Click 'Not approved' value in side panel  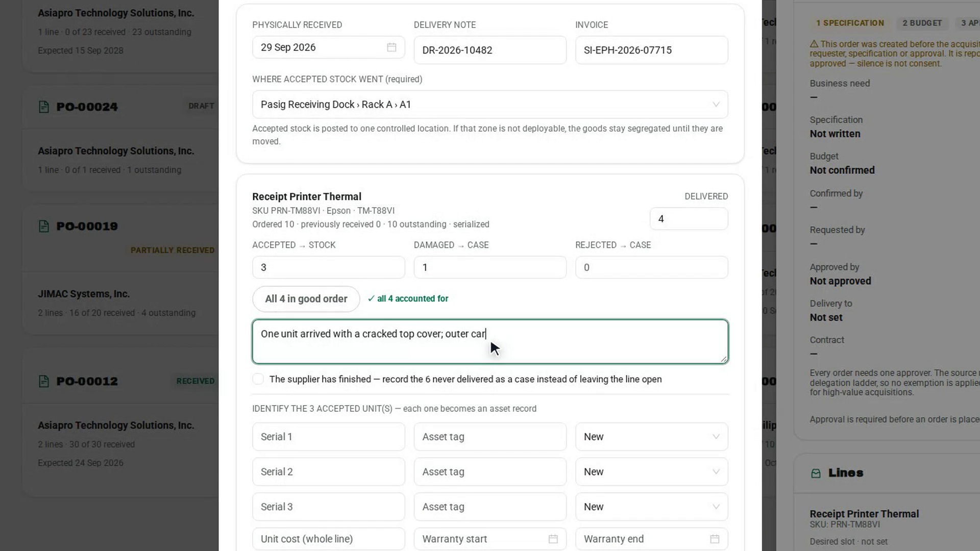tap(840, 281)
